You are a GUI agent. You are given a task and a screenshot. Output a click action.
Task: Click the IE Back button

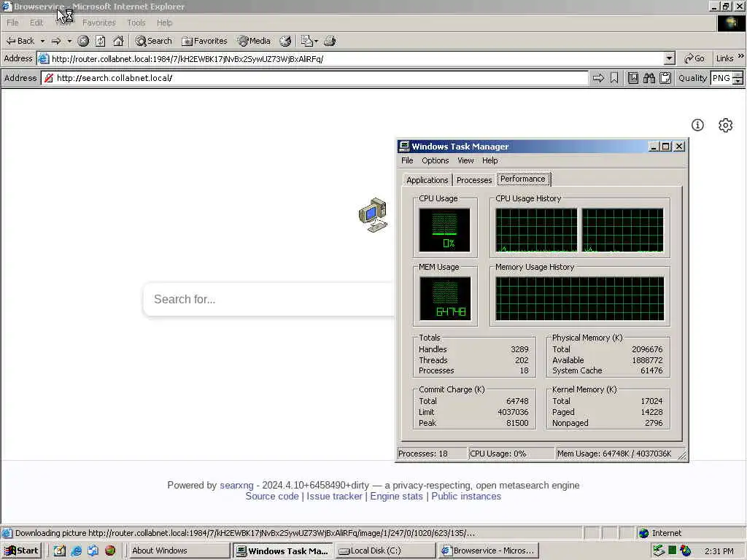20,41
